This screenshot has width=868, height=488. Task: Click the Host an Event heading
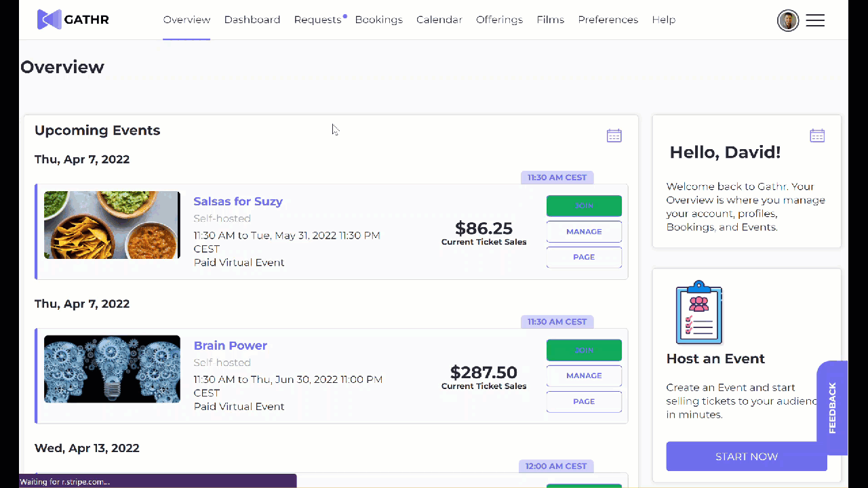(x=715, y=359)
